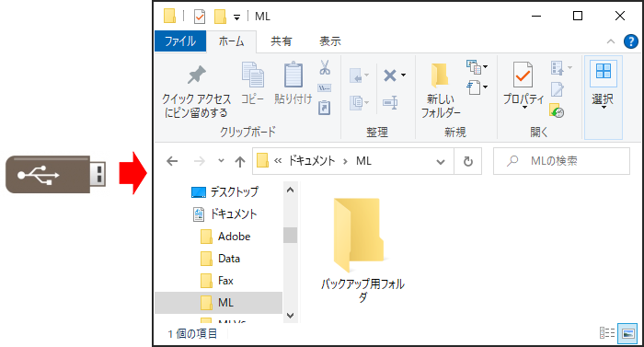Go forward with the right arrow
The width and height of the screenshot is (644, 347).
point(200,161)
